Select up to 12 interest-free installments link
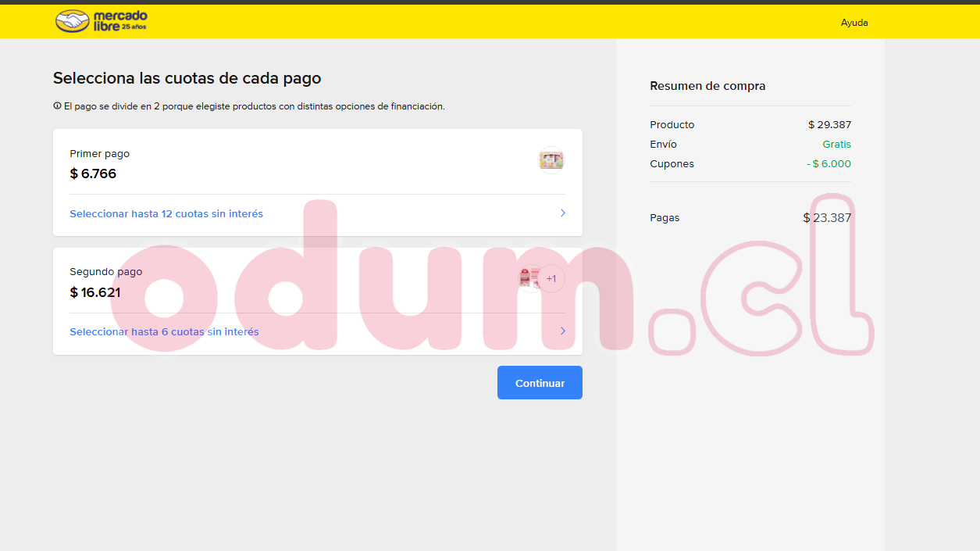This screenshot has width=980, height=551. pos(166,213)
